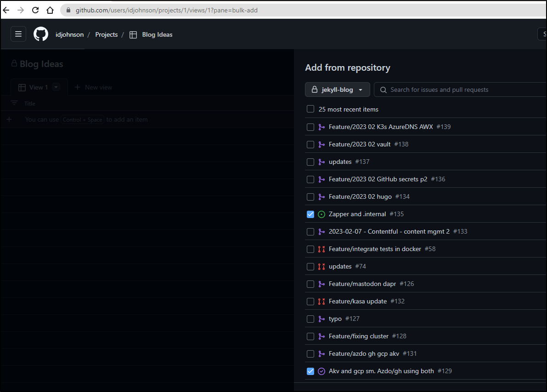Check GitHub secrets p2 #136 checkbox
Screen dimensions: 547x392
coord(310,179)
